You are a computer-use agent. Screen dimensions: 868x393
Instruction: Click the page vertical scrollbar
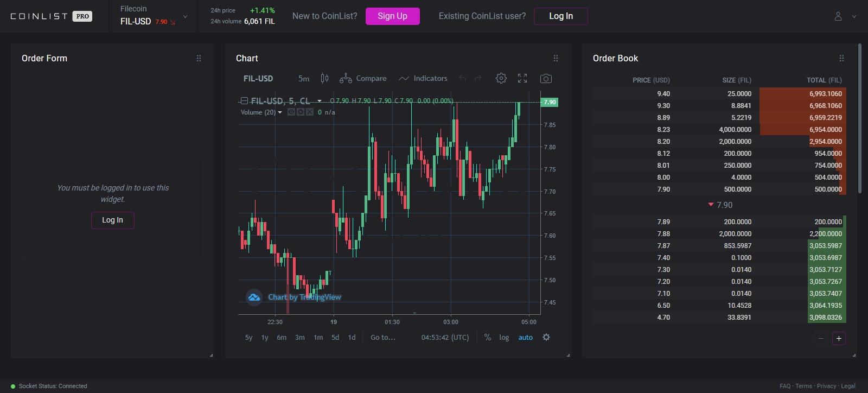(860, 118)
